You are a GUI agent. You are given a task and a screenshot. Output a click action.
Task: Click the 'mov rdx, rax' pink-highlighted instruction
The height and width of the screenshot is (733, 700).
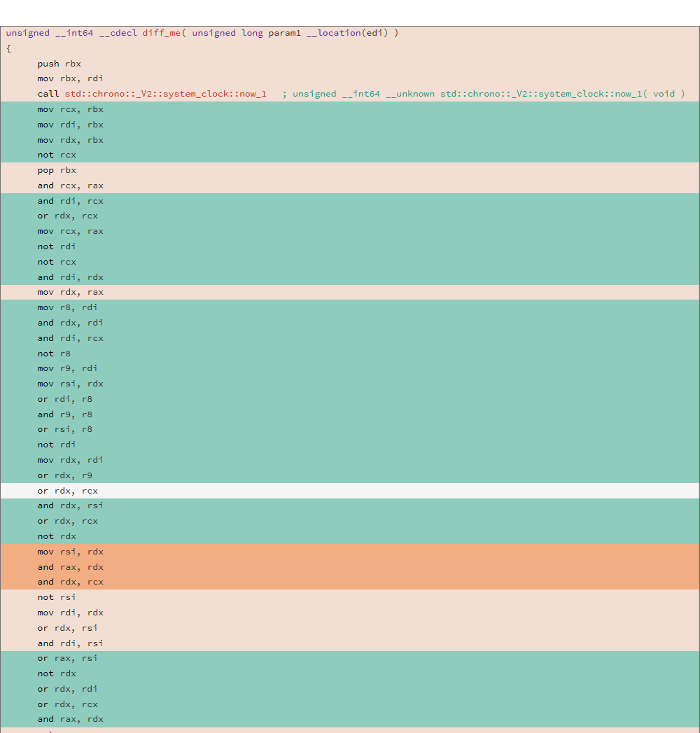pyautogui.click(x=70, y=292)
